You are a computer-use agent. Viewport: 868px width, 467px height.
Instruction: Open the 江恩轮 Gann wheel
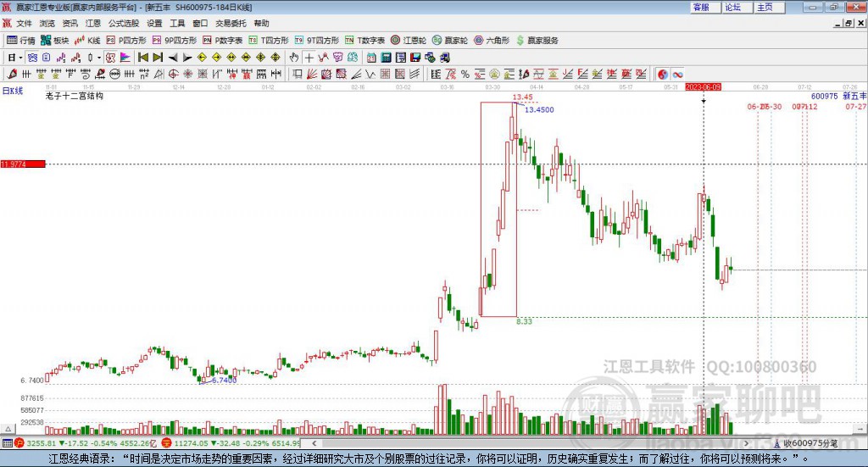pos(409,41)
